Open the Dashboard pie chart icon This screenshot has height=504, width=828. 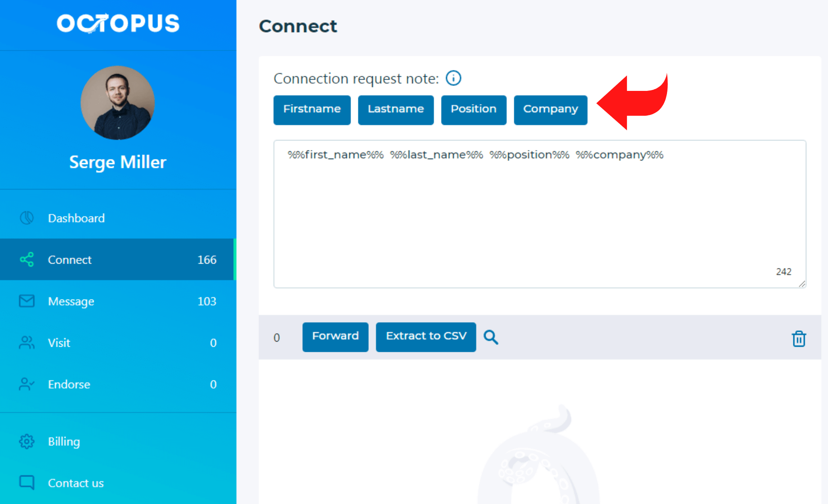pos(27,218)
